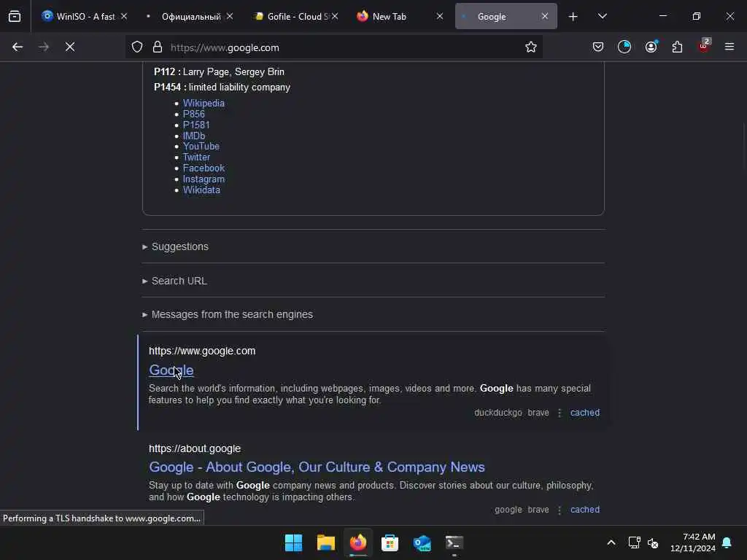Screen dimensions: 747x560
Task: Open Firefox from taskbar
Action: [357, 542]
